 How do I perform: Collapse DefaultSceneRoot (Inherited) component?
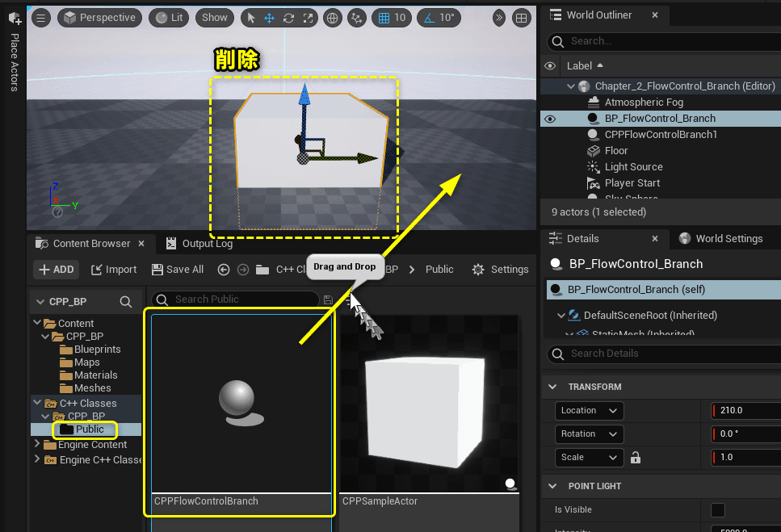pyautogui.click(x=561, y=316)
